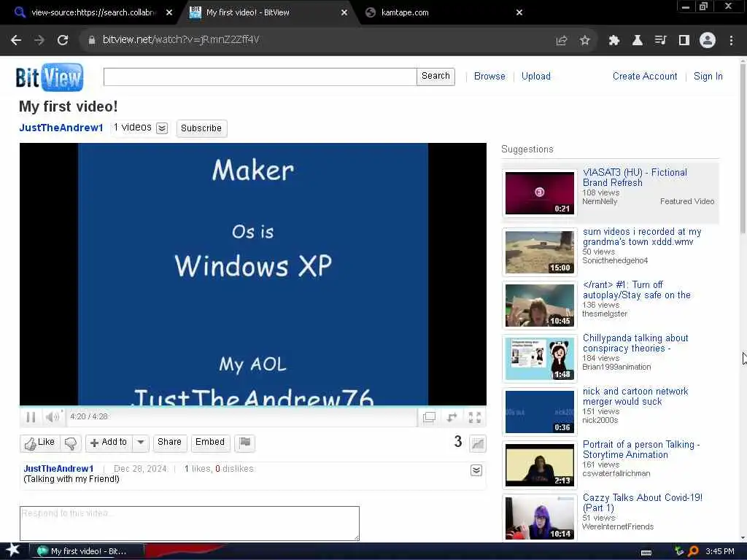Open the 2:13 Portrait of a person thumbnail
This screenshot has width=747, height=560.
click(539, 465)
